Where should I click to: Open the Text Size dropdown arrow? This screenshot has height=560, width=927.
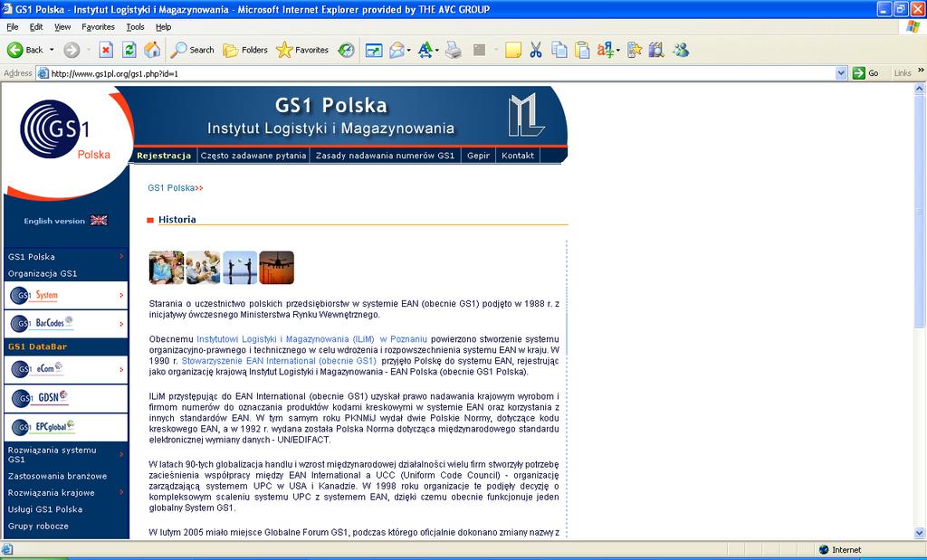(437, 51)
